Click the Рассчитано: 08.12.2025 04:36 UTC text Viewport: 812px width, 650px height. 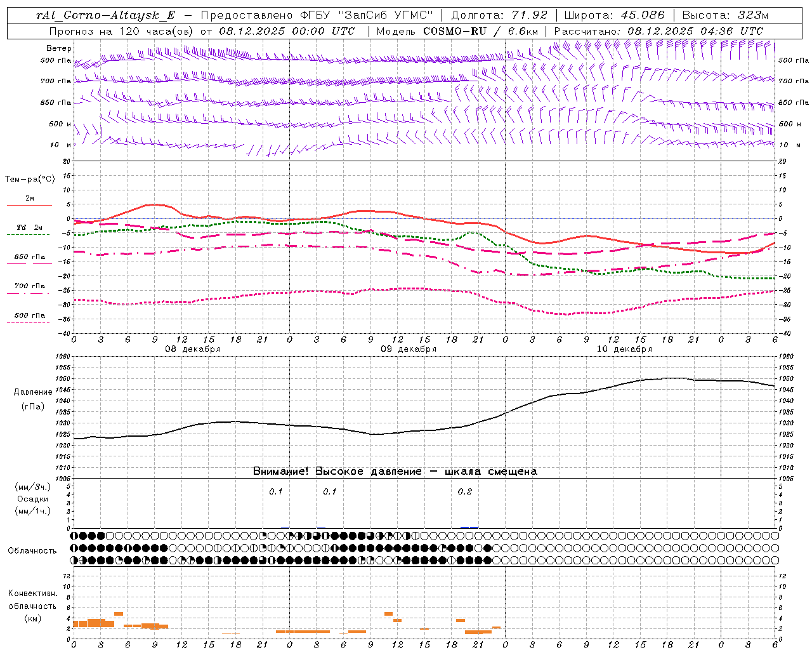(658, 31)
